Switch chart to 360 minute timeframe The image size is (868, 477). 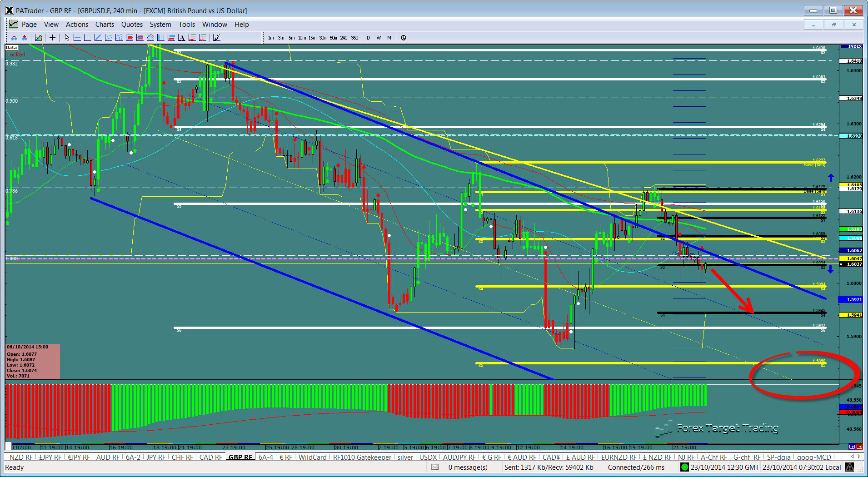point(354,38)
